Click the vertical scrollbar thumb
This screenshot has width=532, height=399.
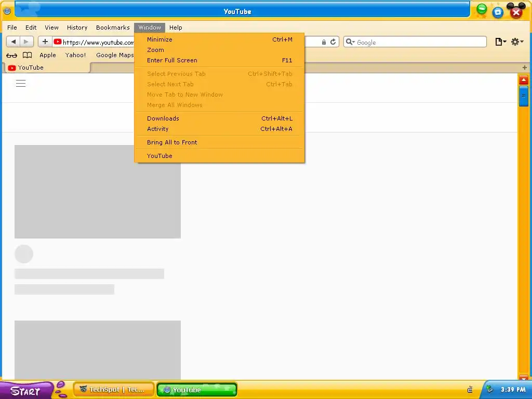524,96
